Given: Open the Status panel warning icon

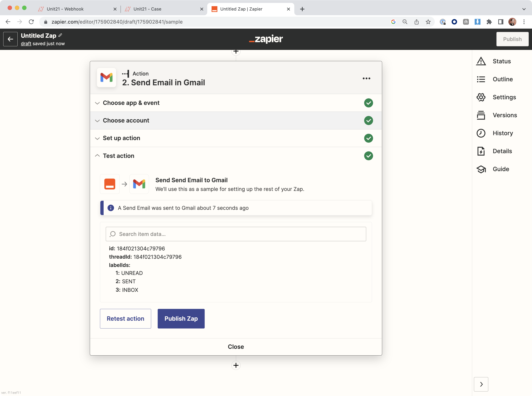Looking at the screenshot, I should coord(481,61).
